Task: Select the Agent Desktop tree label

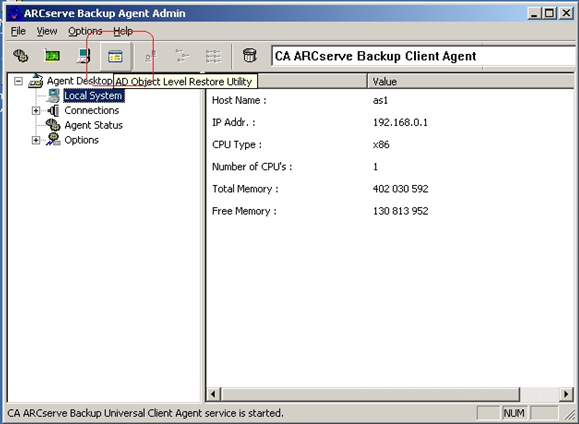Action: click(79, 81)
